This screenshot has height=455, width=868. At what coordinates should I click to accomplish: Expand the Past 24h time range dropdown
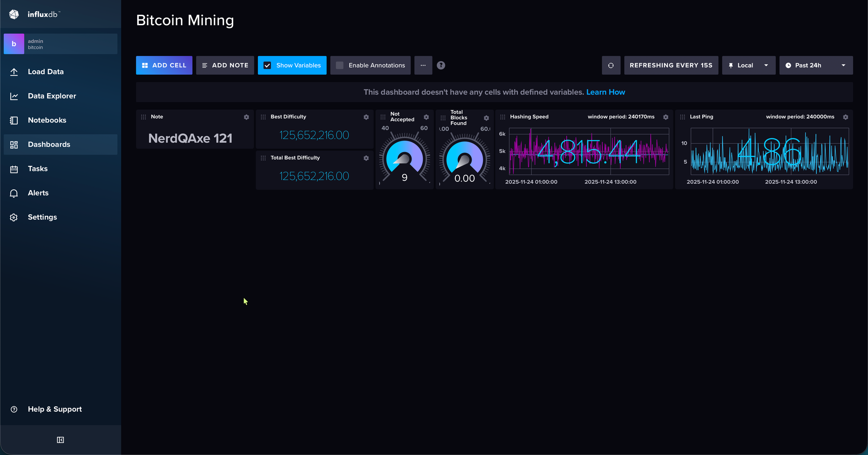pos(816,66)
